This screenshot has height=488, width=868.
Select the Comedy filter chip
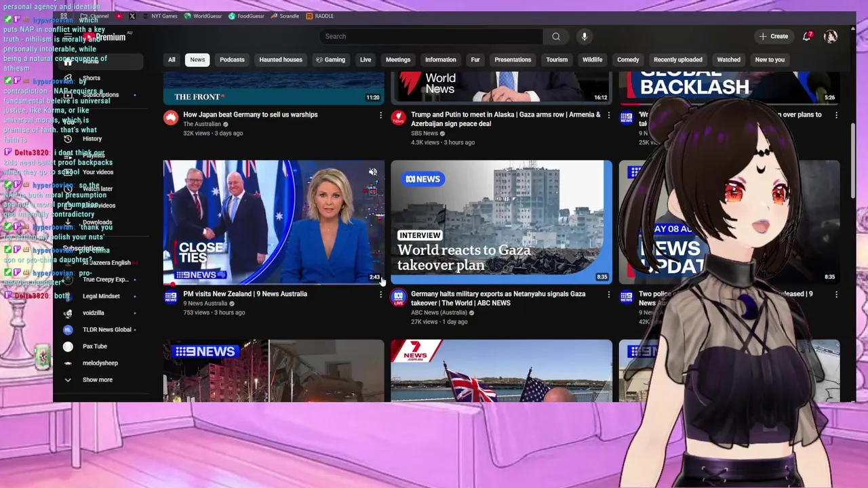pyautogui.click(x=628, y=60)
